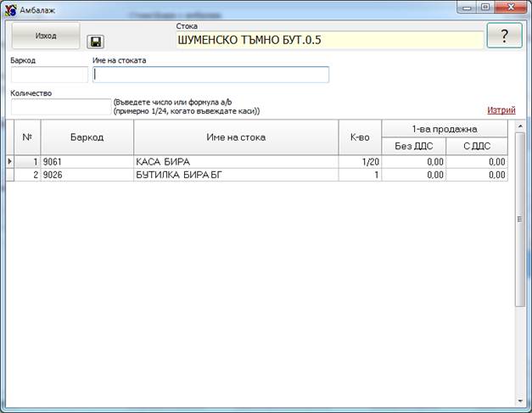Click row number 2 cell
This screenshot has height=413, width=532.
point(27,175)
